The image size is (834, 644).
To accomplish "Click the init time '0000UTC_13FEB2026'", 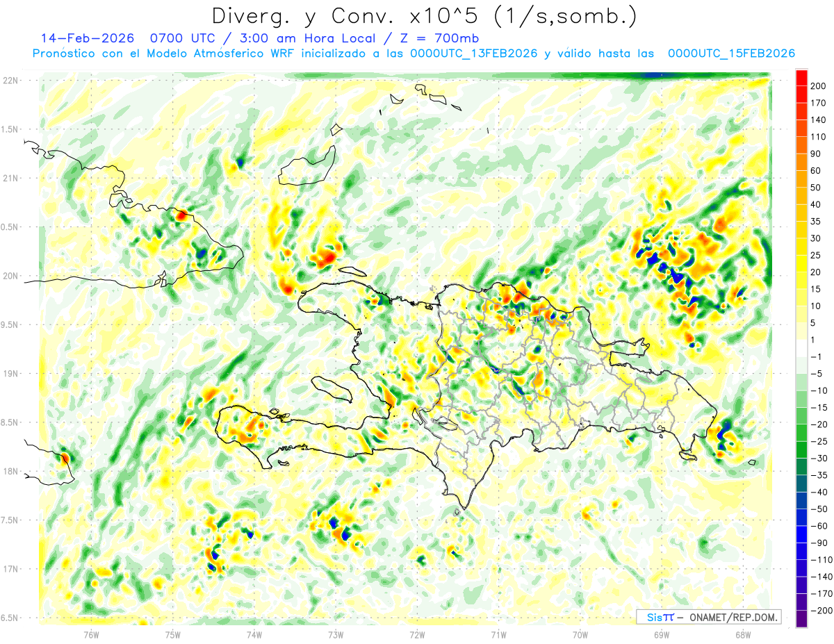I will pos(473,53).
